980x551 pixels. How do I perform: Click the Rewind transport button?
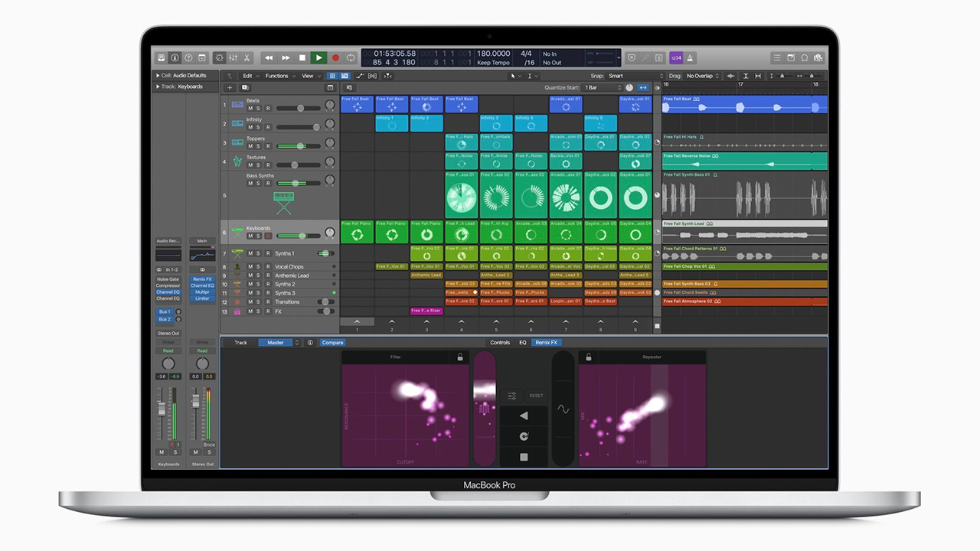269,57
